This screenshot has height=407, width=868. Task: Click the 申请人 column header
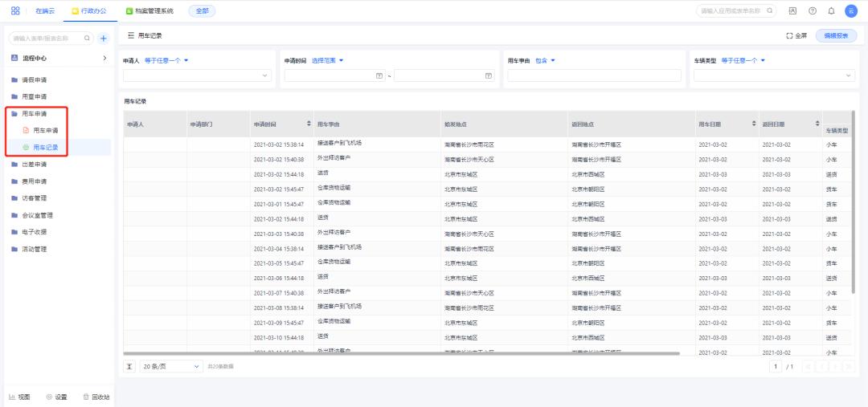point(155,124)
